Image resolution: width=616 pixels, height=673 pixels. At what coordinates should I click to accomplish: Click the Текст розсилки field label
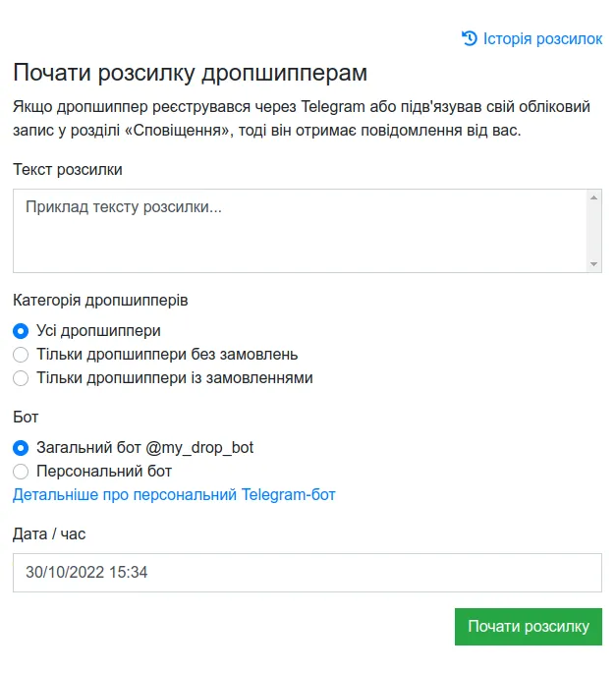point(68,170)
